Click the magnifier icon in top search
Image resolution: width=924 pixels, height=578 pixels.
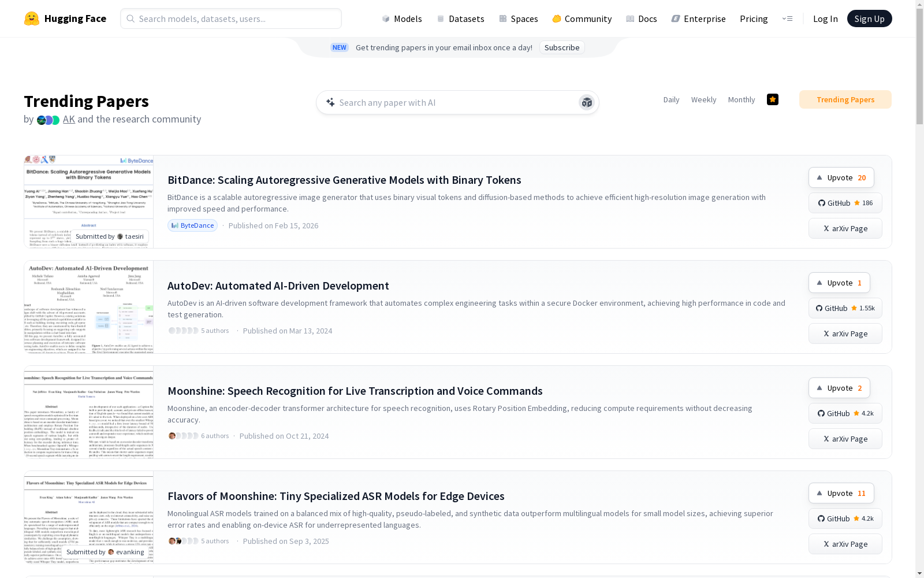pyautogui.click(x=131, y=18)
